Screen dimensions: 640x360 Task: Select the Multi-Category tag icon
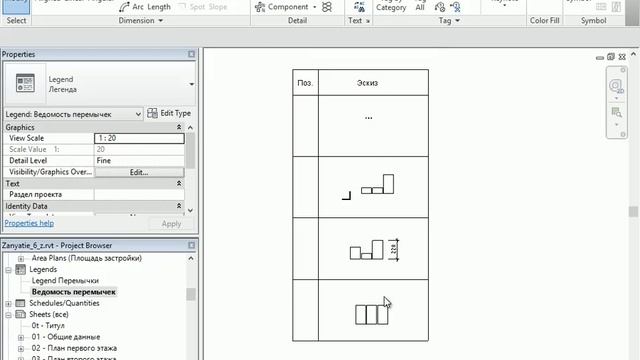[x=440, y=7]
